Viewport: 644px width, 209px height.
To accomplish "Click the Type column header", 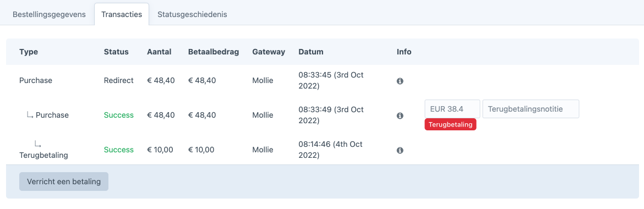I will [x=28, y=52].
